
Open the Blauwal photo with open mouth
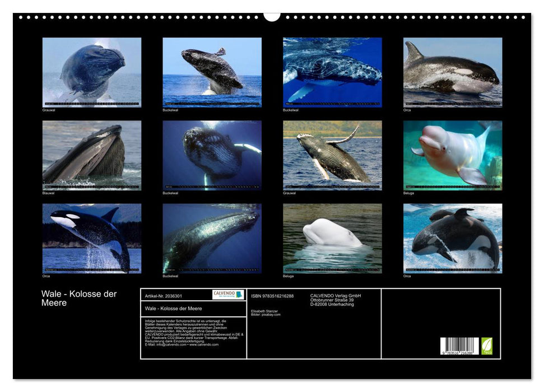(92, 155)
